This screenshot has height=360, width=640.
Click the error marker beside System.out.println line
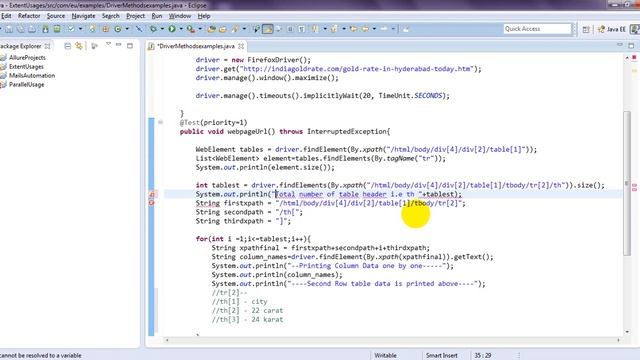point(151,194)
